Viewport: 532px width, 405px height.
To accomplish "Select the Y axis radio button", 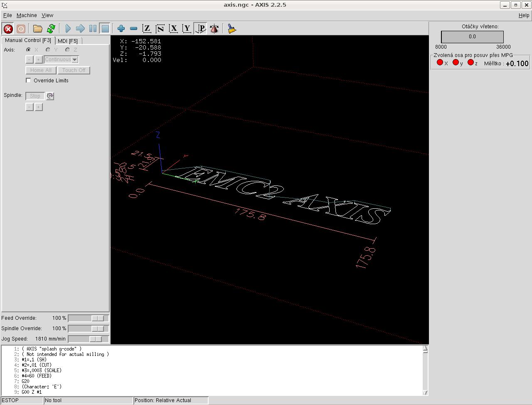I will tap(48, 50).
